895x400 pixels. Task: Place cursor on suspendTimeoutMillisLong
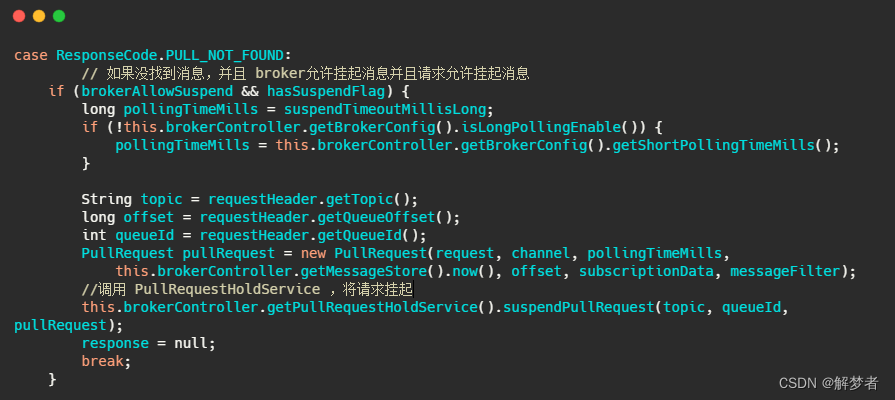(x=385, y=109)
